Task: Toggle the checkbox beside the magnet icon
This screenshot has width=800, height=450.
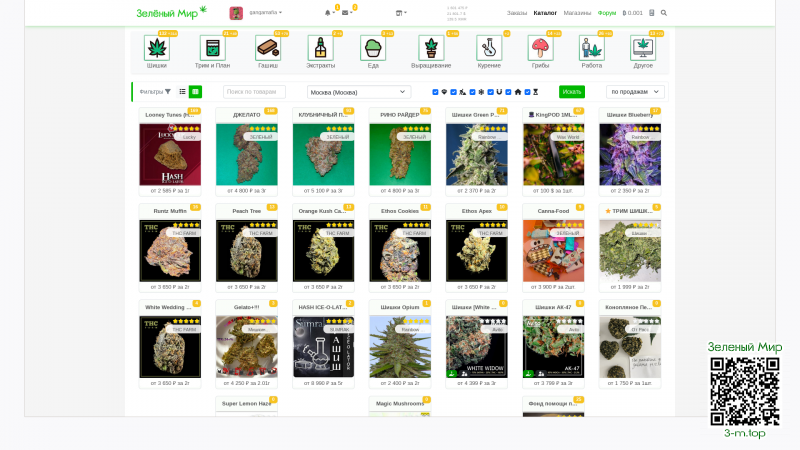Action: pos(491,92)
